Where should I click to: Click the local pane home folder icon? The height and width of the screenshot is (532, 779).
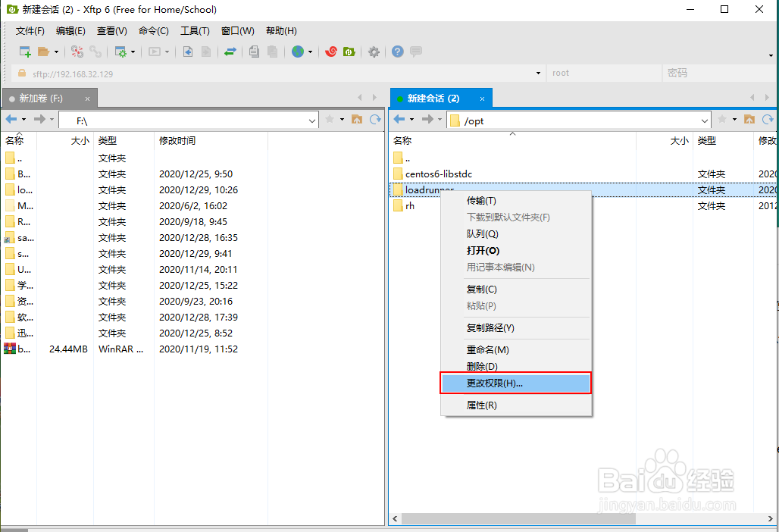click(357, 119)
